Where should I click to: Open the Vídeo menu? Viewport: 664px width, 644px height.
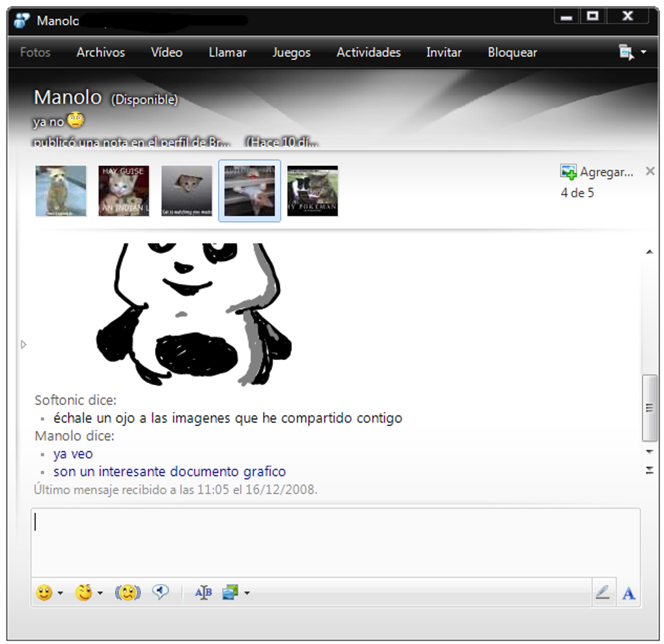click(x=167, y=52)
